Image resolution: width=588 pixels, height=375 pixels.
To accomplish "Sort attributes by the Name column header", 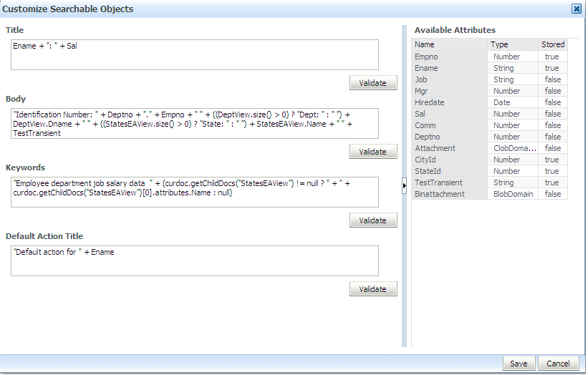I will pos(449,44).
